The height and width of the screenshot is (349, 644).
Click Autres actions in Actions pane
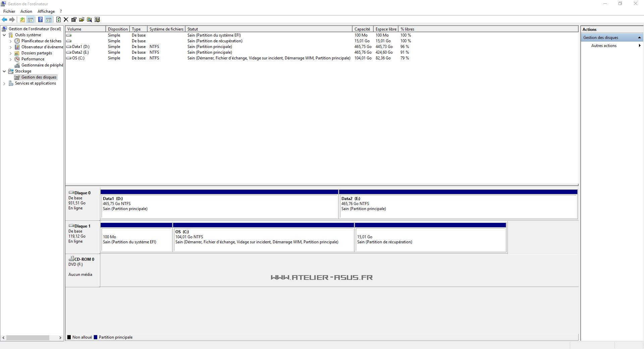click(604, 46)
